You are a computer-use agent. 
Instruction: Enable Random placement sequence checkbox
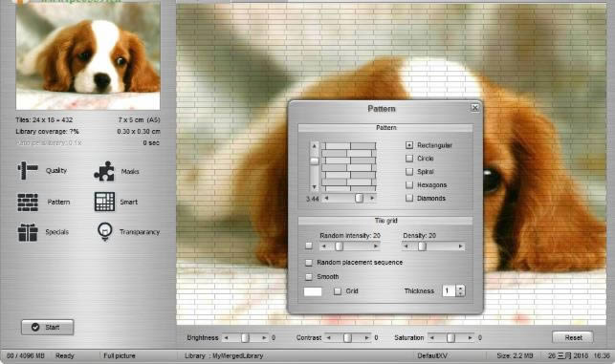309,262
